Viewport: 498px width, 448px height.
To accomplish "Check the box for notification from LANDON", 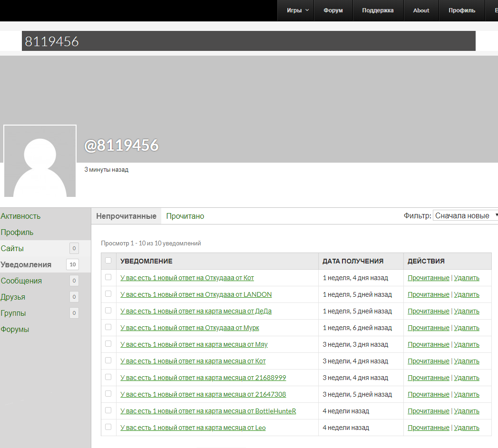I will [108, 294].
